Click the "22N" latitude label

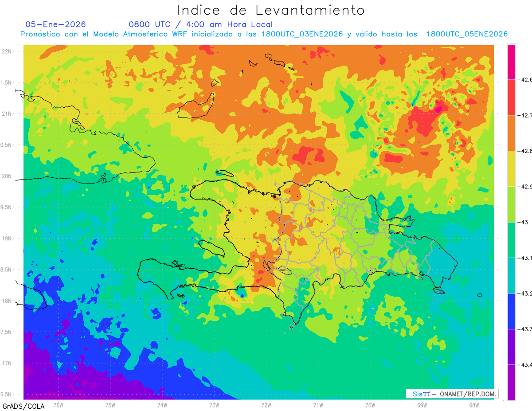[x=7, y=51]
